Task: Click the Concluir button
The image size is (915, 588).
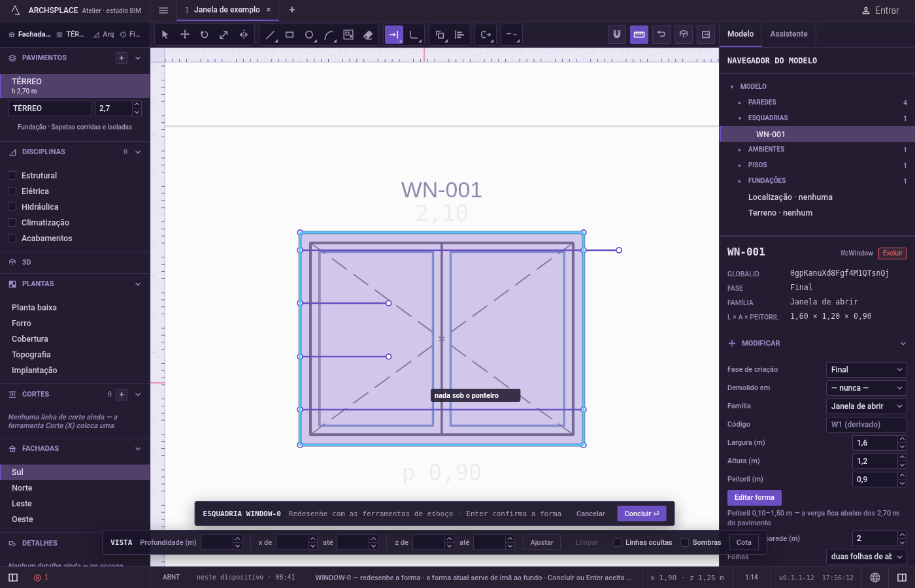Action: [x=642, y=514]
